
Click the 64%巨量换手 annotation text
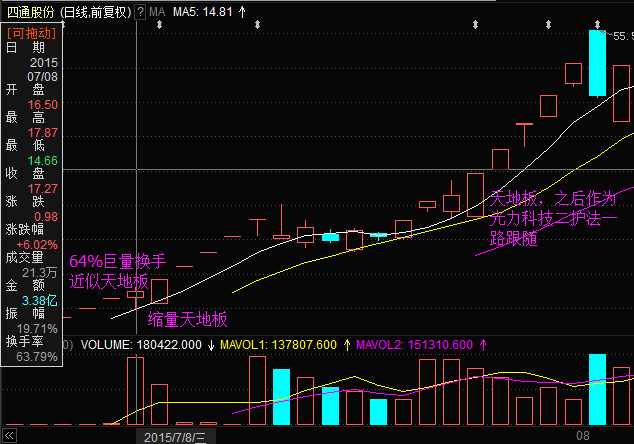118,261
